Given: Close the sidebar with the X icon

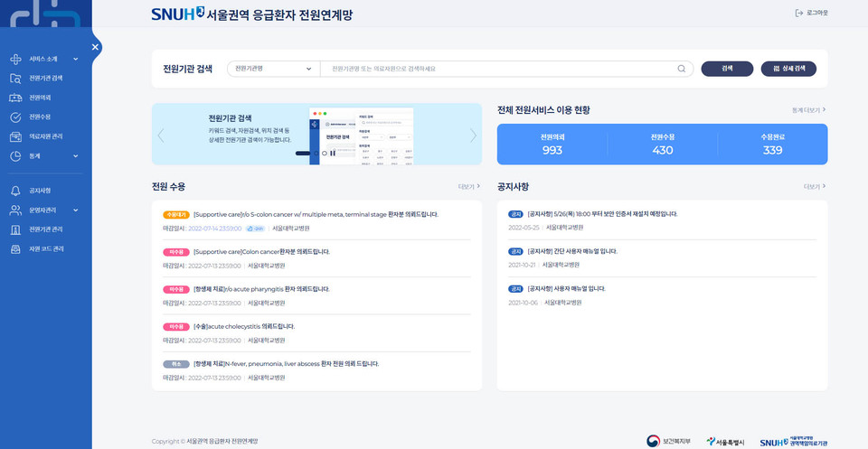Looking at the screenshot, I should click(x=95, y=47).
